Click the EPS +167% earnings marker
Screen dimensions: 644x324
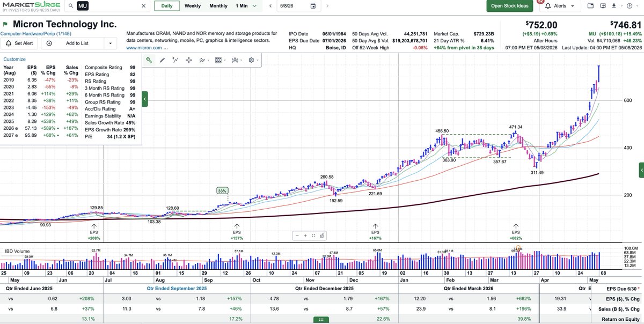coord(375,232)
